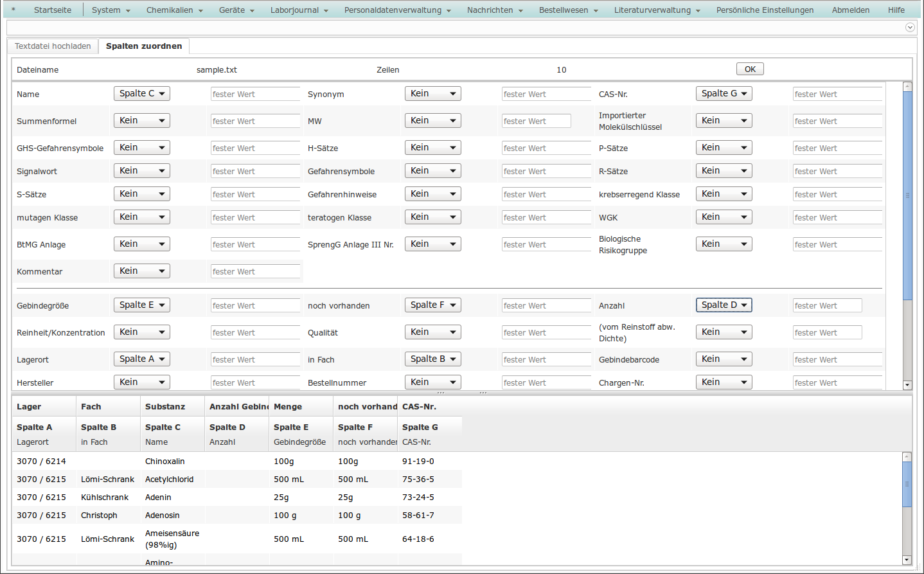Click the Christoph cell in the preview table

(109, 515)
